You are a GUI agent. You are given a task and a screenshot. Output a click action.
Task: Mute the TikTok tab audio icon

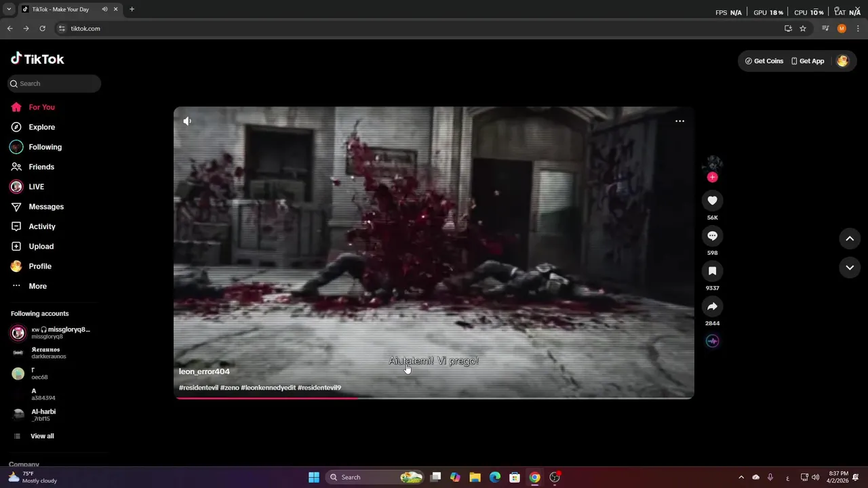point(104,9)
